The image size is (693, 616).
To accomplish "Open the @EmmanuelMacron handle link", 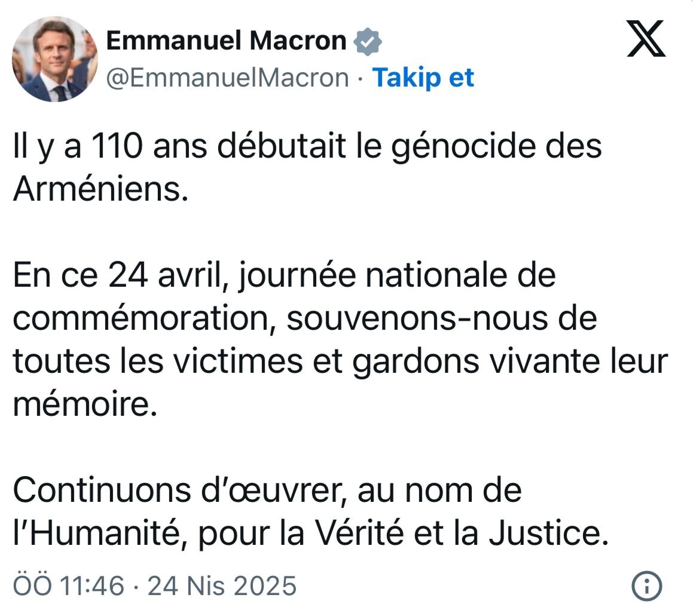I will point(228,78).
